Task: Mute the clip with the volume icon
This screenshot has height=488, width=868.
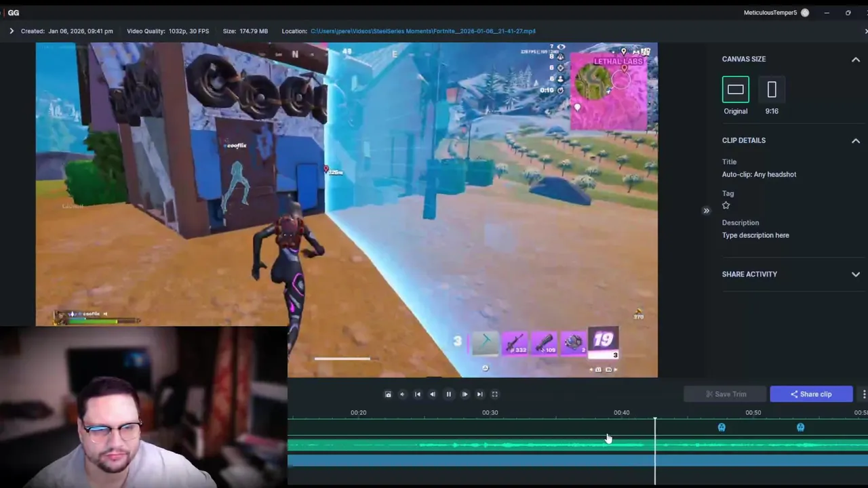Action: click(x=402, y=394)
